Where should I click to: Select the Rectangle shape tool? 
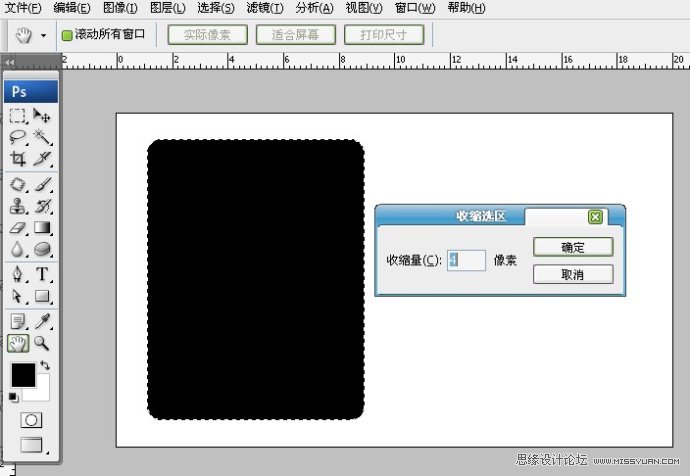[42, 296]
